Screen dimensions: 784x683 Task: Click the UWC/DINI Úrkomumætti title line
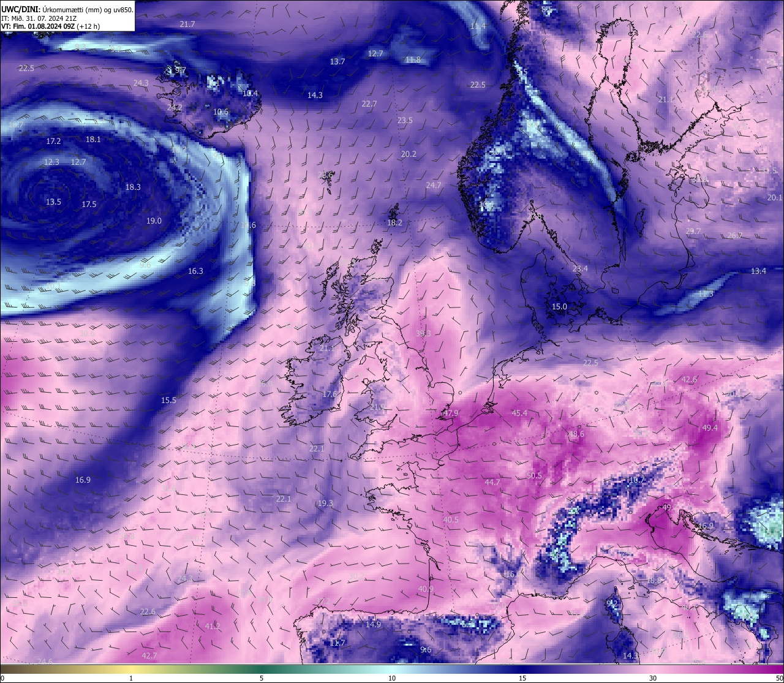(67, 10)
